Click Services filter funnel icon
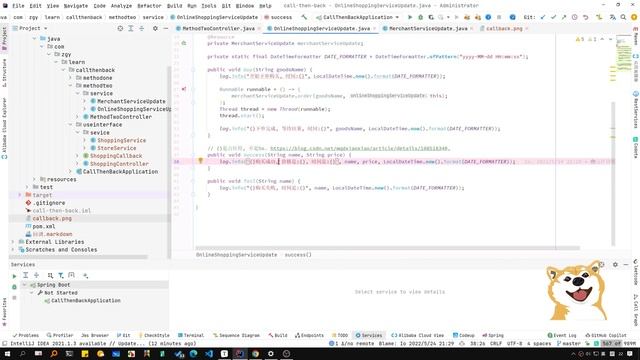The height and width of the screenshot is (360, 640). 61,276
